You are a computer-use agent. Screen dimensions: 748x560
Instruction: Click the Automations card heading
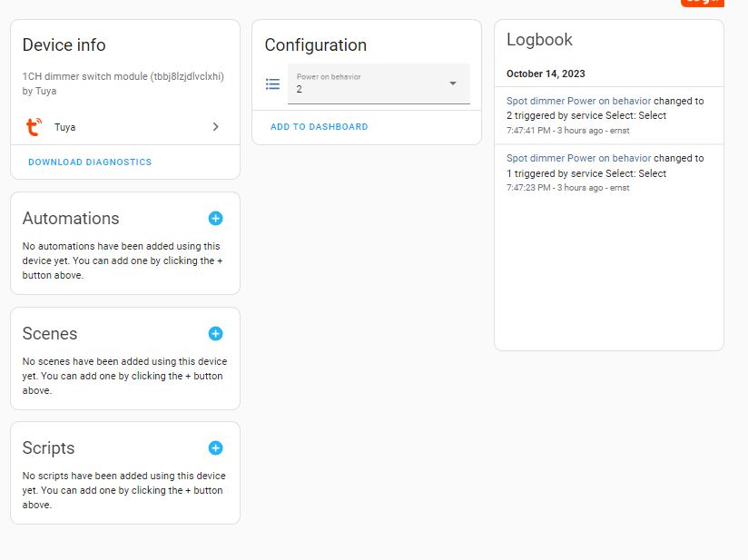point(71,219)
